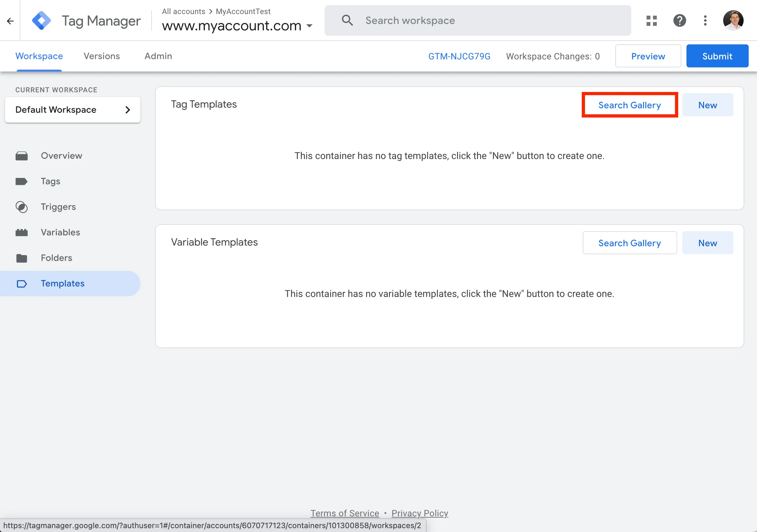Click the back arrow icon
Viewport: 757px width, 532px height.
tap(10, 21)
